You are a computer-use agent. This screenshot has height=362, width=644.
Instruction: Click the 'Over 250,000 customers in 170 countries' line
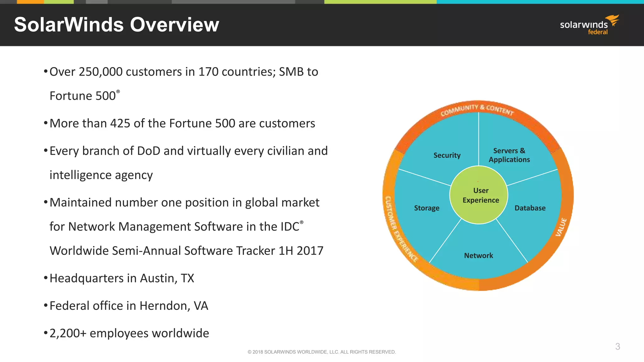pyautogui.click(x=184, y=72)
